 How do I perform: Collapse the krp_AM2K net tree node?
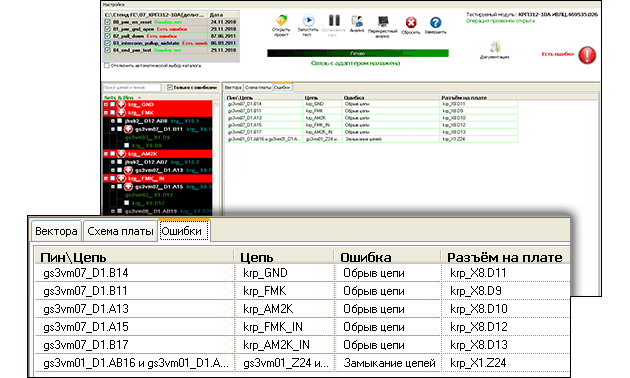106,154
